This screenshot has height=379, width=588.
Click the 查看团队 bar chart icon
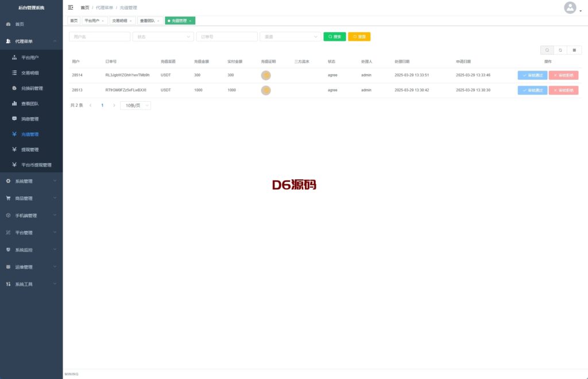[x=14, y=103]
